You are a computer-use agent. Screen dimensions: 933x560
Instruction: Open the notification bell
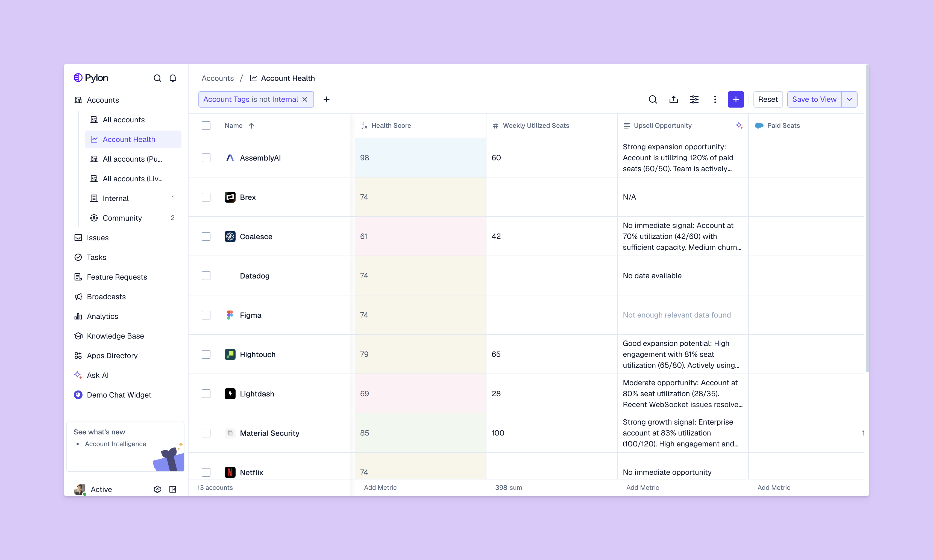tap(172, 78)
